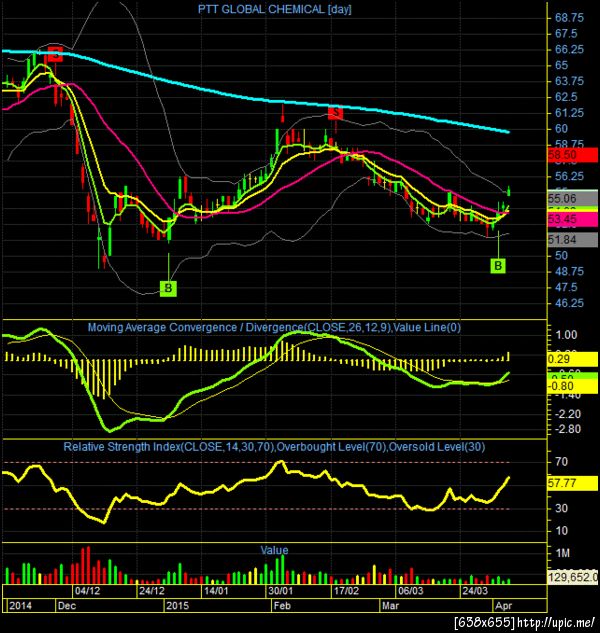The width and height of the screenshot is (600, 633).
Task: Click the Value volume panel title
Action: [x=275, y=550]
